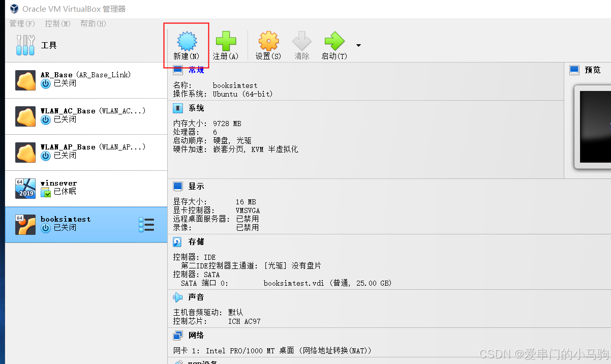Open dropdown arrow next to Start button
The height and width of the screenshot is (364, 611).
(358, 45)
